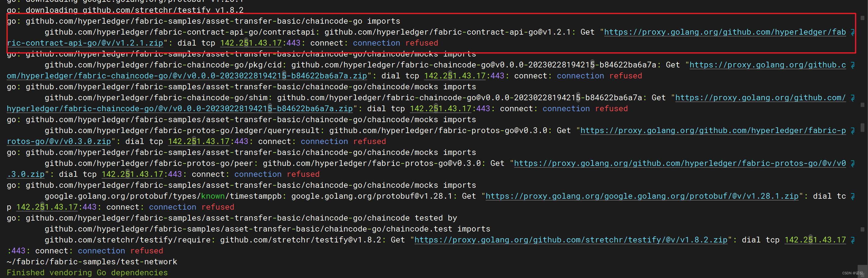Open the link starting with hyperledger/fabric-chaincode-go/@v
This screenshot has width=868, height=278.
[180, 109]
